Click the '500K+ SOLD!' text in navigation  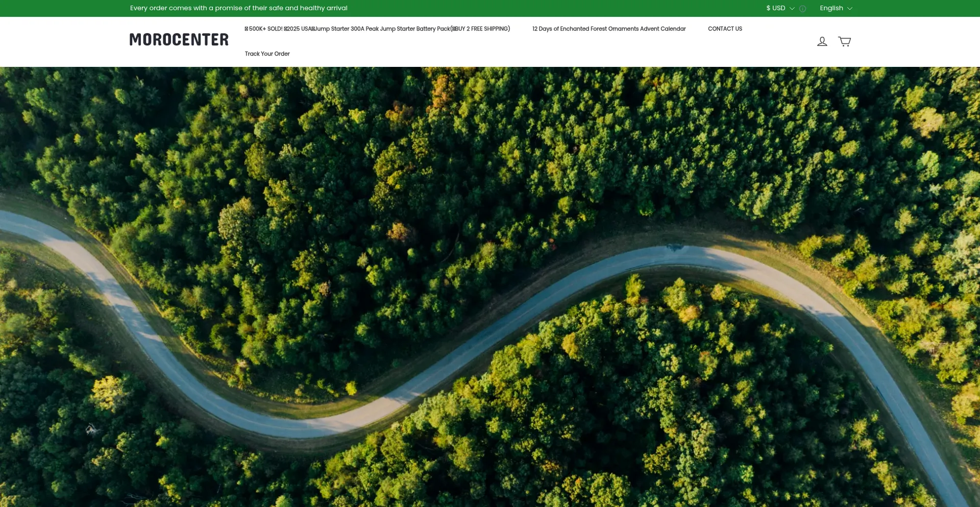pos(265,29)
